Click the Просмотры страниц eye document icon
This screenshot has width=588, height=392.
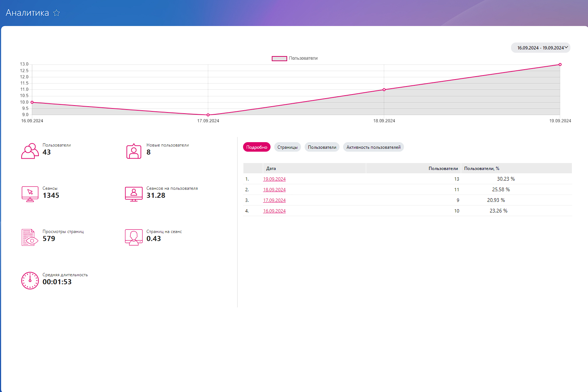point(30,237)
